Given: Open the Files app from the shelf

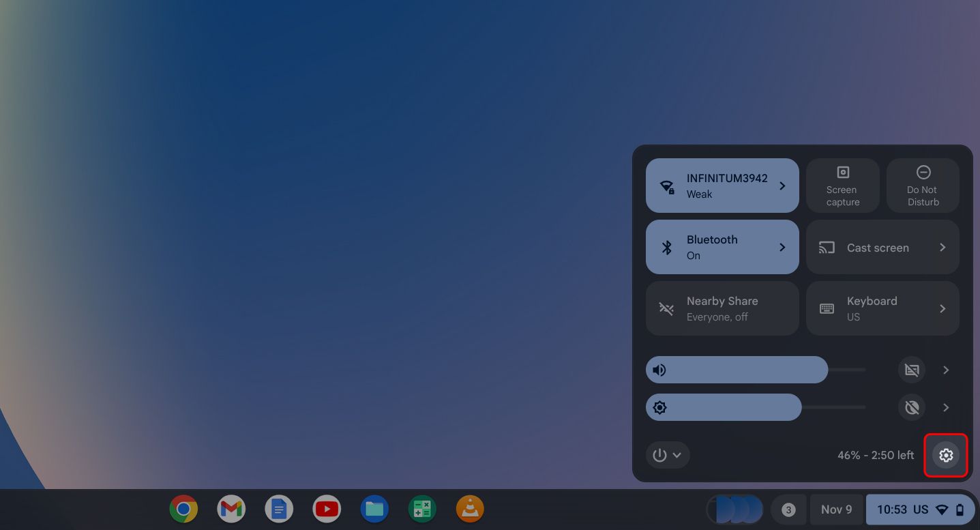Looking at the screenshot, I should (374, 509).
